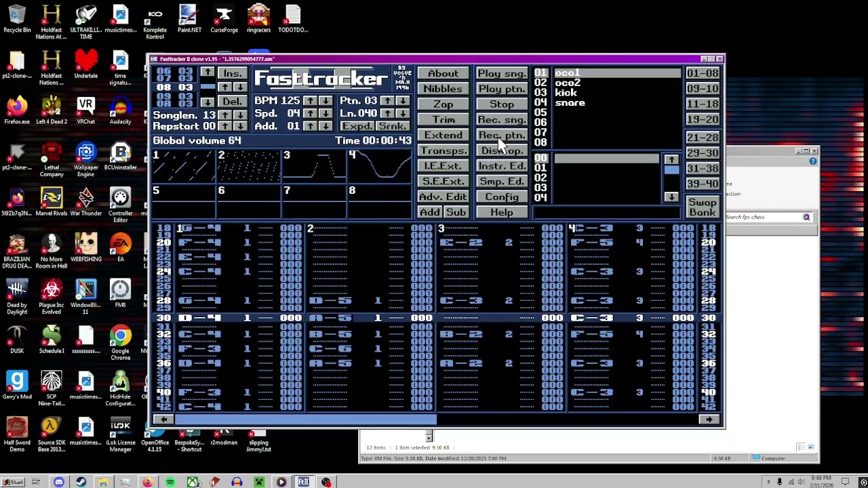Open the Help screen
The width and height of the screenshot is (868, 488).
[502, 212]
